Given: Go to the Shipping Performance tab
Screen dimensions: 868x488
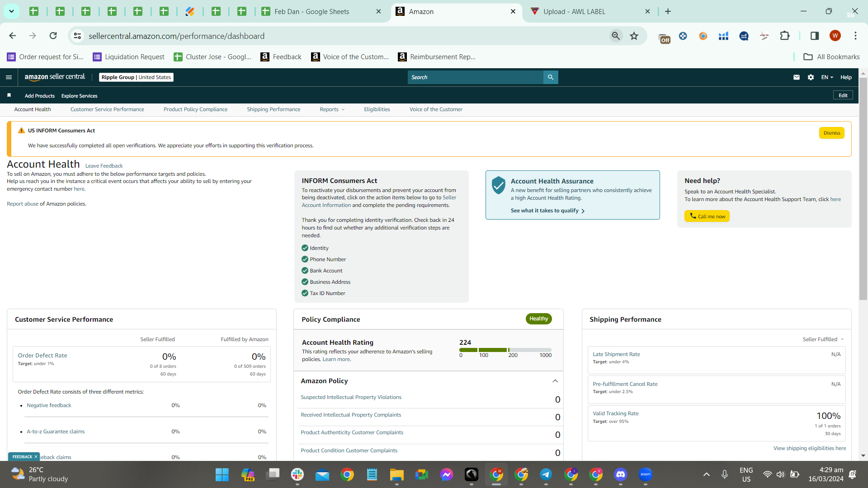Looking at the screenshot, I should click(x=274, y=109).
